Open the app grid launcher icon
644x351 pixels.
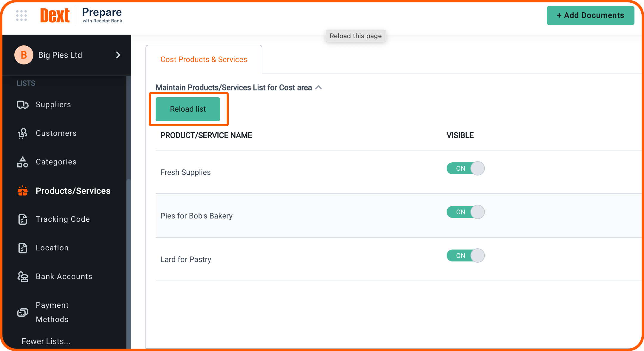(21, 16)
